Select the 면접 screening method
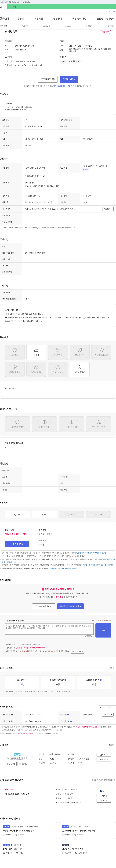The height and width of the screenshot is (868, 116). [44, 515]
